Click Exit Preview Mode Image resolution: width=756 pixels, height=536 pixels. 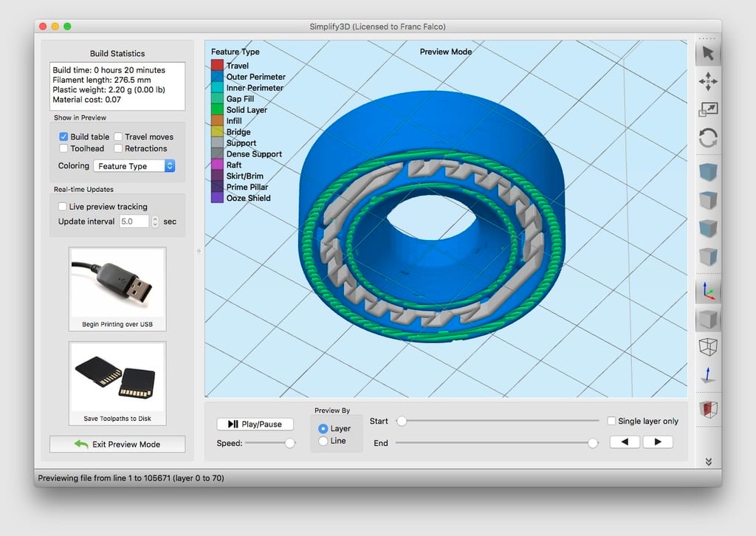[117, 444]
